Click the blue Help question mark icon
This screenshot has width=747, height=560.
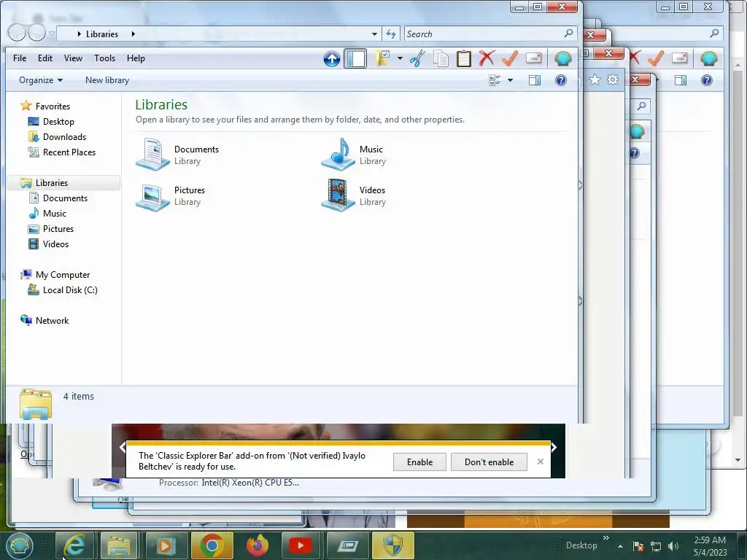point(561,80)
